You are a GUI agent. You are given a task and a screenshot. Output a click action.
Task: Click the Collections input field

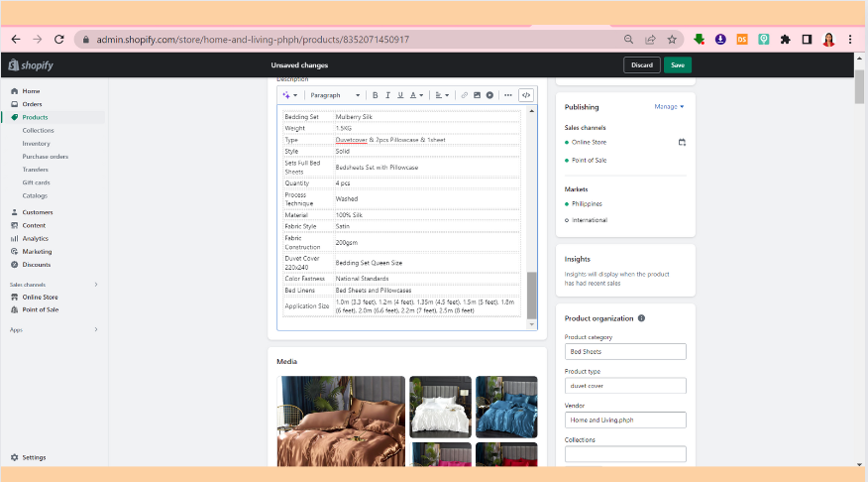click(625, 454)
